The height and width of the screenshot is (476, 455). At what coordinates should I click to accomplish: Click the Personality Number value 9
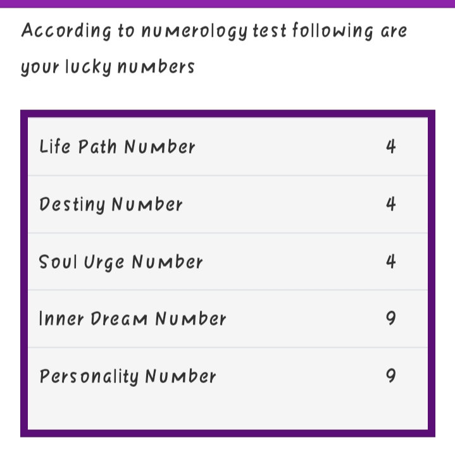(x=391, y=376)
